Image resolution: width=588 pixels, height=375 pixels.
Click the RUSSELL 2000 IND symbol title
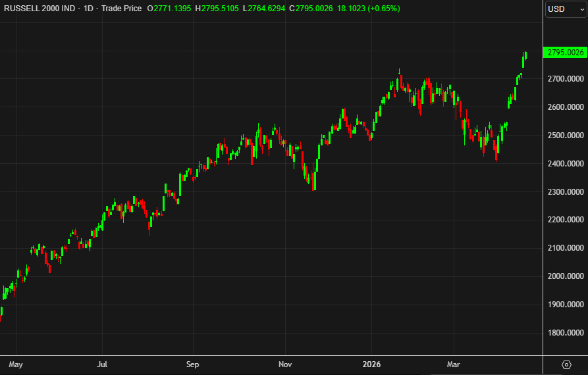tap(40, 9)
